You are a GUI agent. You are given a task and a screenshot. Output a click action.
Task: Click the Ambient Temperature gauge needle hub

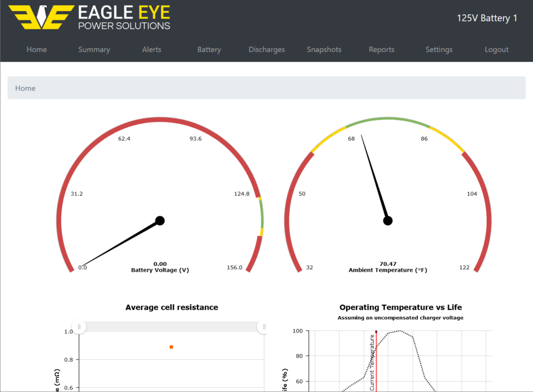point(388,221)
